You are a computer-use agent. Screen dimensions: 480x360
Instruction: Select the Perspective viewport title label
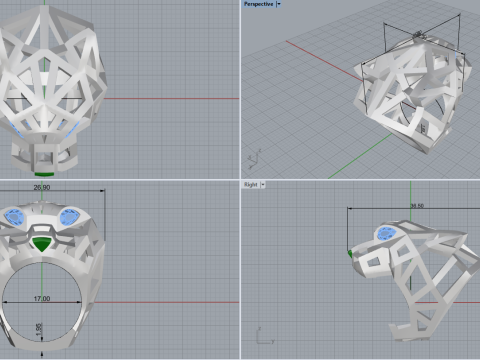(259, 4)
